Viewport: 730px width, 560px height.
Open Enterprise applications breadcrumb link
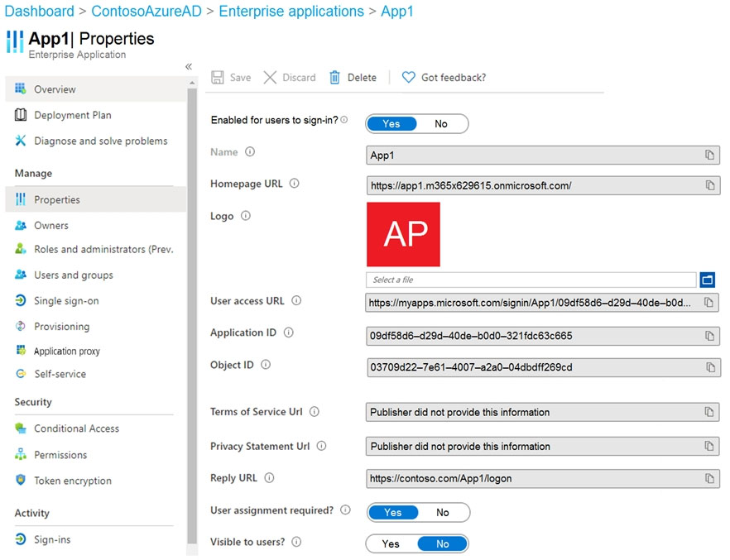click(x=291, y=12)
